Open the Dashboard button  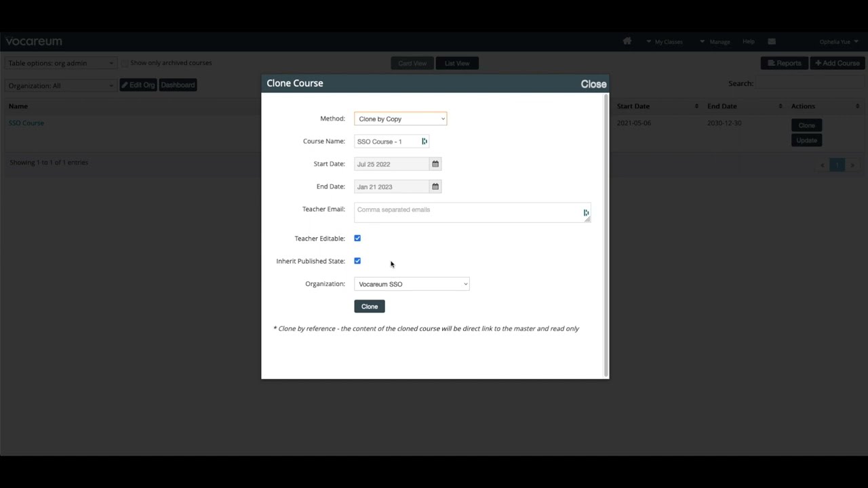(x=178, y=85)
